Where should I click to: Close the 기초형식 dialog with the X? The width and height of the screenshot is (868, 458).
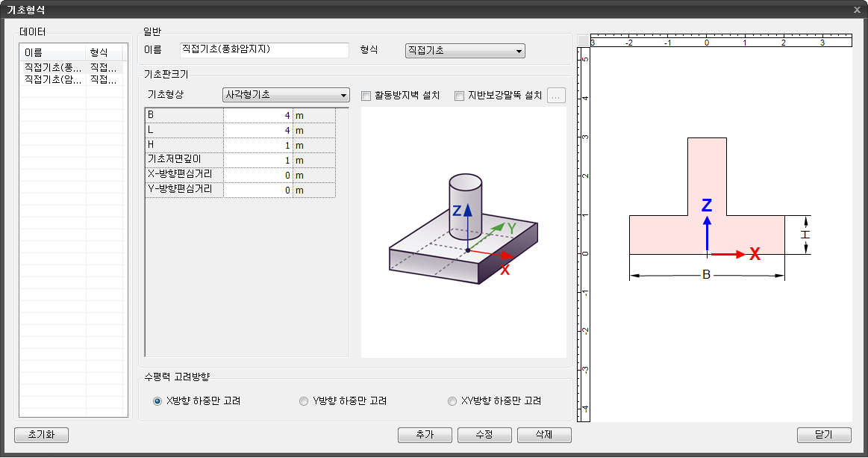click(x=857, y=10)
